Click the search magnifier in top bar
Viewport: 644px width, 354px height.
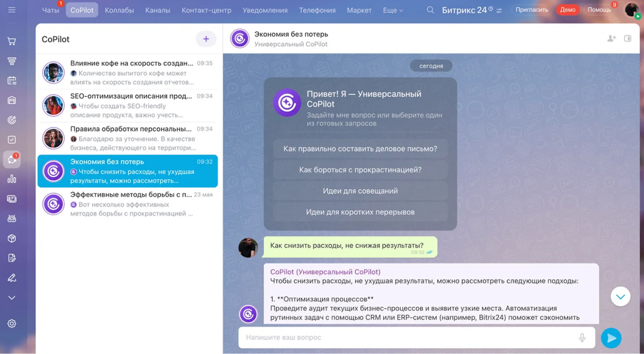(430, 10)
